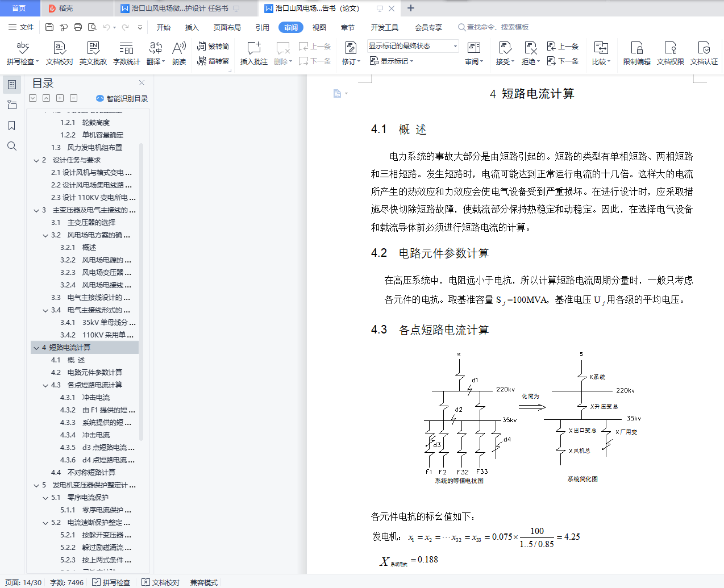
Task: Collapse the 4 短路电流计算 outline node
Action: pos(36,348)
